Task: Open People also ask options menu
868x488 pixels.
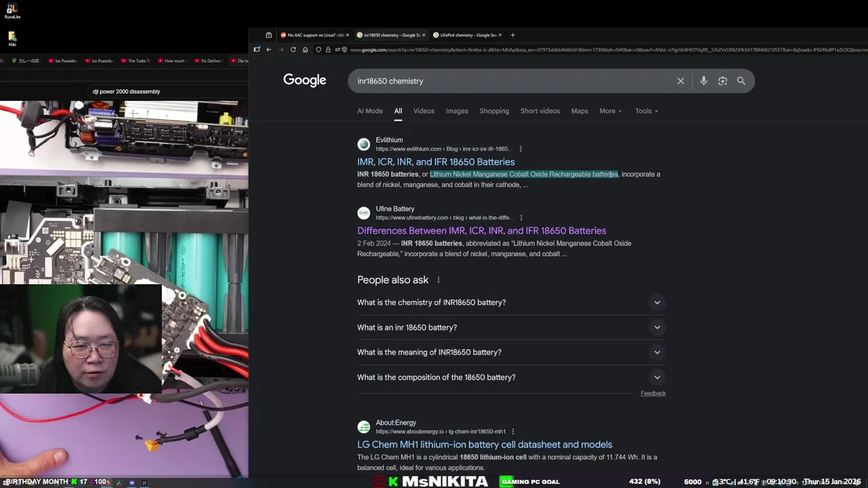Action: point(438,280)
